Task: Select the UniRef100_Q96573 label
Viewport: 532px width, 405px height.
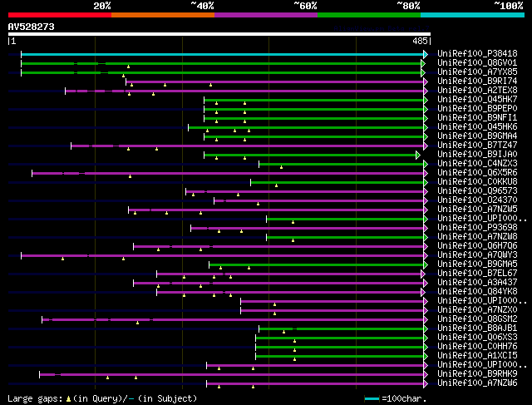Action: [x=477, y=191]
